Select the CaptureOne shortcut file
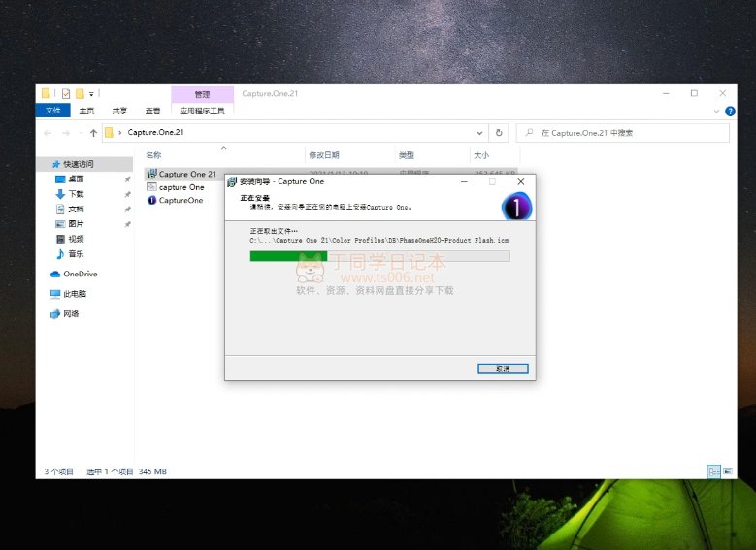The width and height of the screenshot is (756, 550). [x=181, y=200]
